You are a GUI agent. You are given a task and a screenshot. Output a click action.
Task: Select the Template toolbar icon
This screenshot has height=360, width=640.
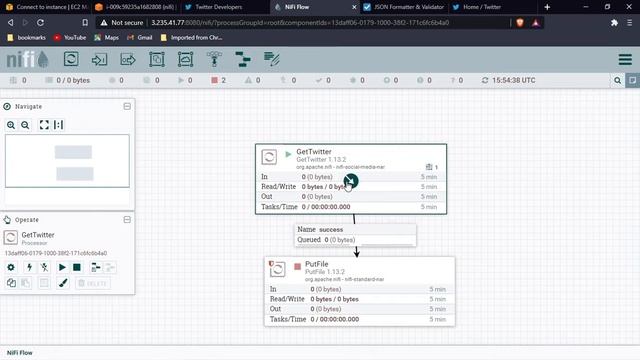[243, 60]
